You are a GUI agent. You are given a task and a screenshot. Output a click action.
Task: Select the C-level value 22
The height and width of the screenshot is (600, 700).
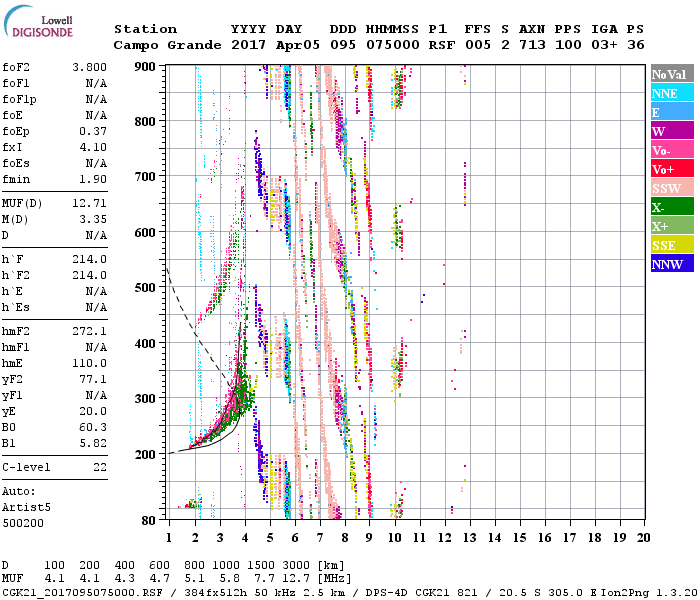click(x=100, y=467)
